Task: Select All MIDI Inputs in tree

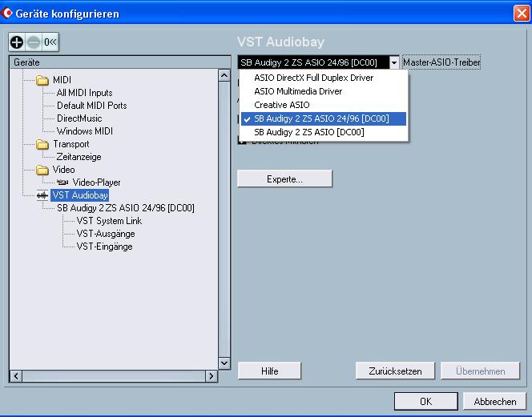Action: point(84,93)
